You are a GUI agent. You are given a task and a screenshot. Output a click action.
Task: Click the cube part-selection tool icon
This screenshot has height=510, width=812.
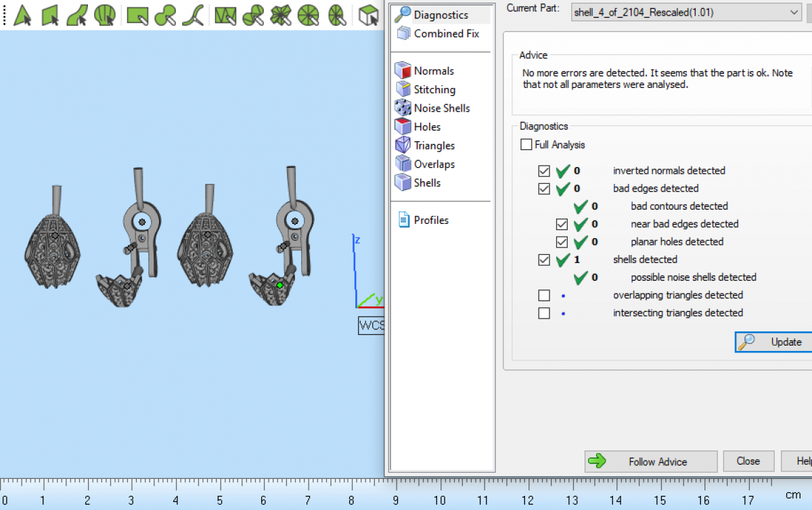pos(368,15)
